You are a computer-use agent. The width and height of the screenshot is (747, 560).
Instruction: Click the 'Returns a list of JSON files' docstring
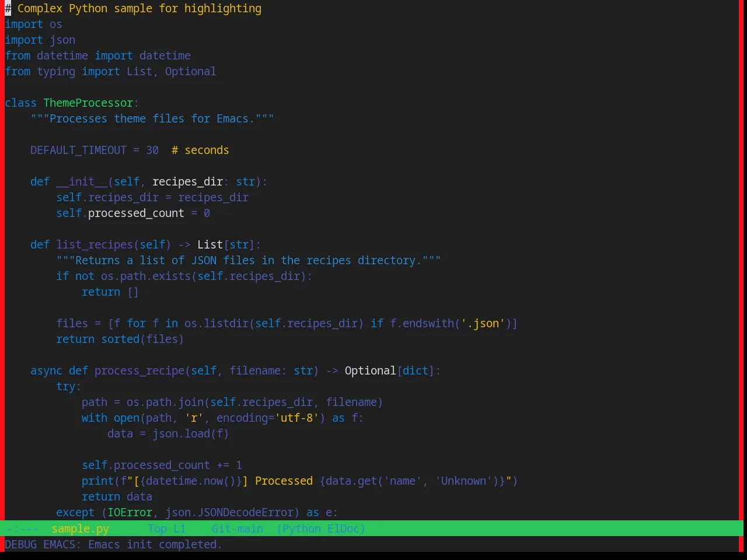click(x=249, y=260)
